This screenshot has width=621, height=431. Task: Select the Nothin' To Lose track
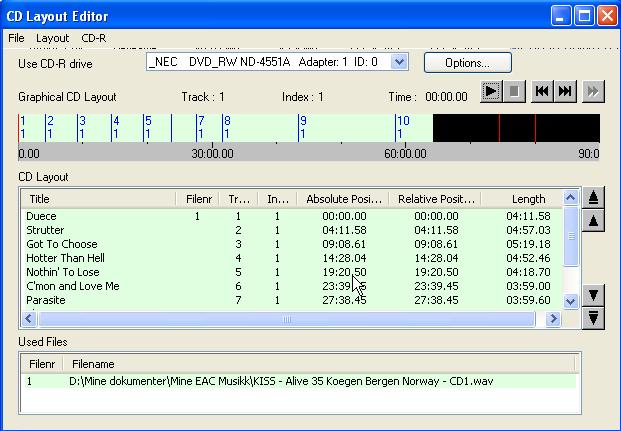pyautogui.click(x=292, y=272)
